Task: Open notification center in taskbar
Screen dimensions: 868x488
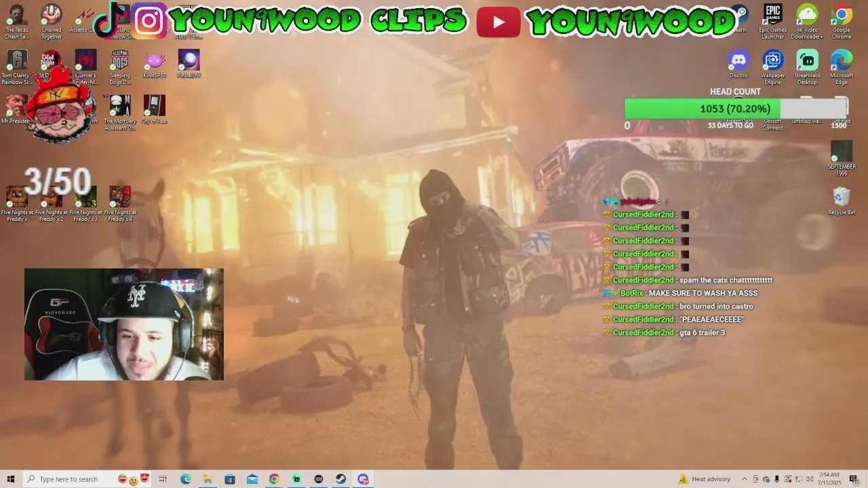Action: point(854,479)
